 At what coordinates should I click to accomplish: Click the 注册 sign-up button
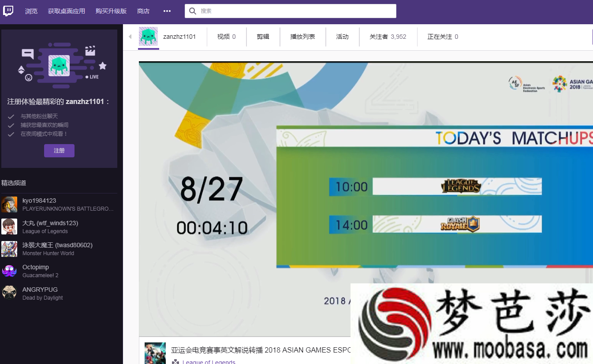(59, 151)
